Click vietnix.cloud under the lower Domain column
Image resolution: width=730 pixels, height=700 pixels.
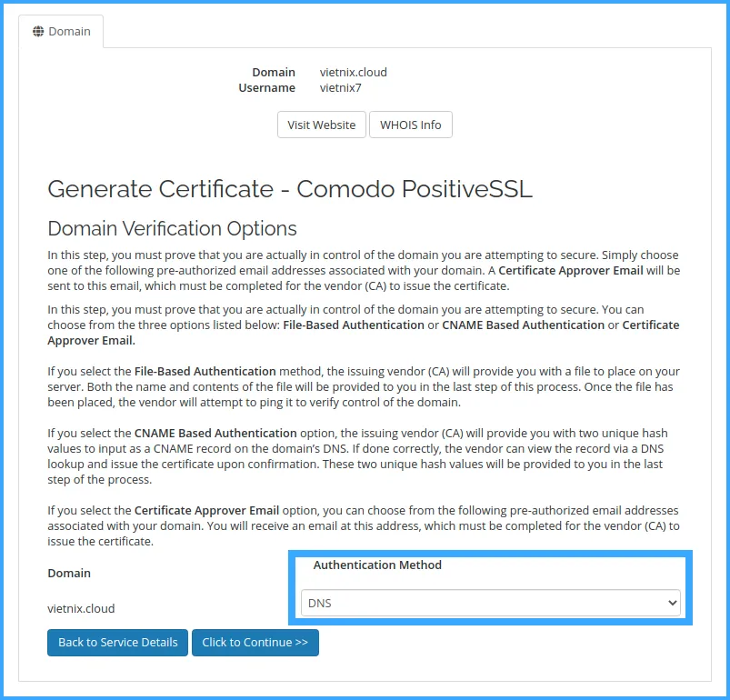[81, 608]
